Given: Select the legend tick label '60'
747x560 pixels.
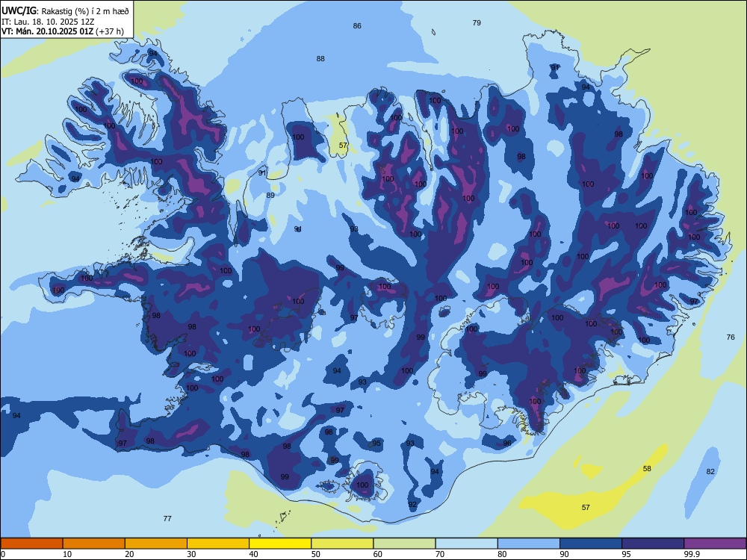Looking at the screenshot, I should [378, 554].
